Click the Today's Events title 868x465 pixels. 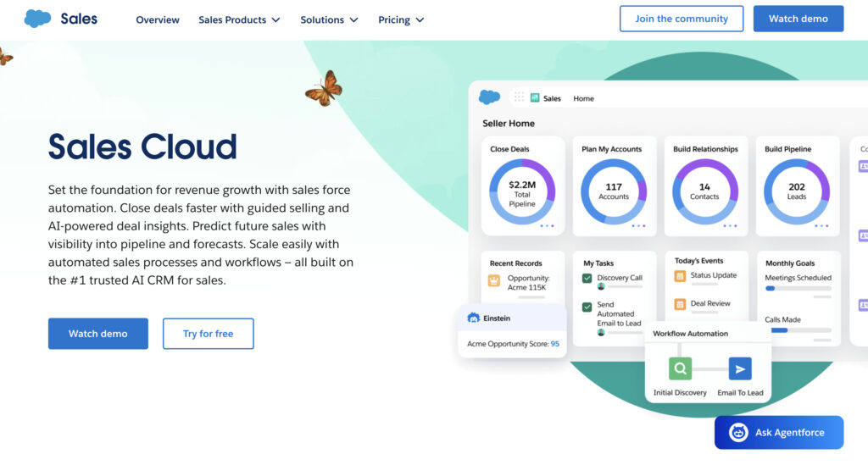pyautogui.click(x=698, y=260)
